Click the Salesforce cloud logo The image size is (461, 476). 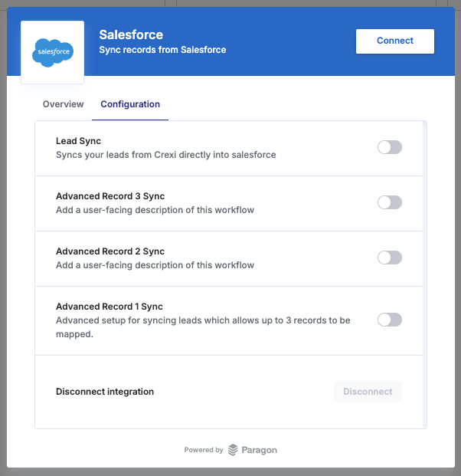point(52,52)
